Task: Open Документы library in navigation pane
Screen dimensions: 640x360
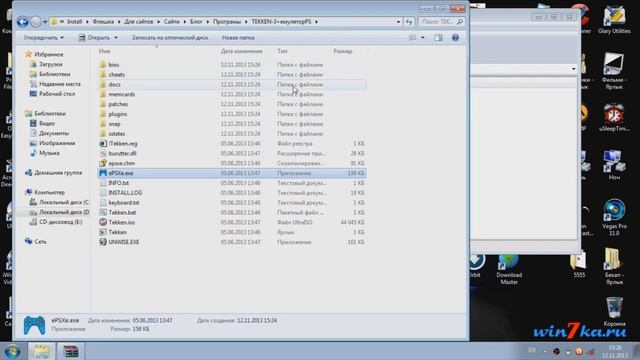Action: (54, 133)
